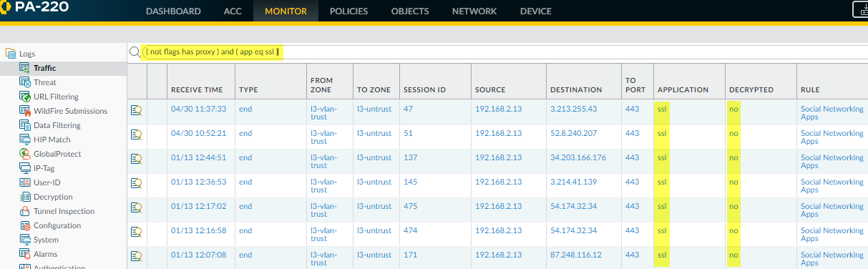Click the Traffic log icon in sidebar
868x269 pixels.
[x=25, y=68]
